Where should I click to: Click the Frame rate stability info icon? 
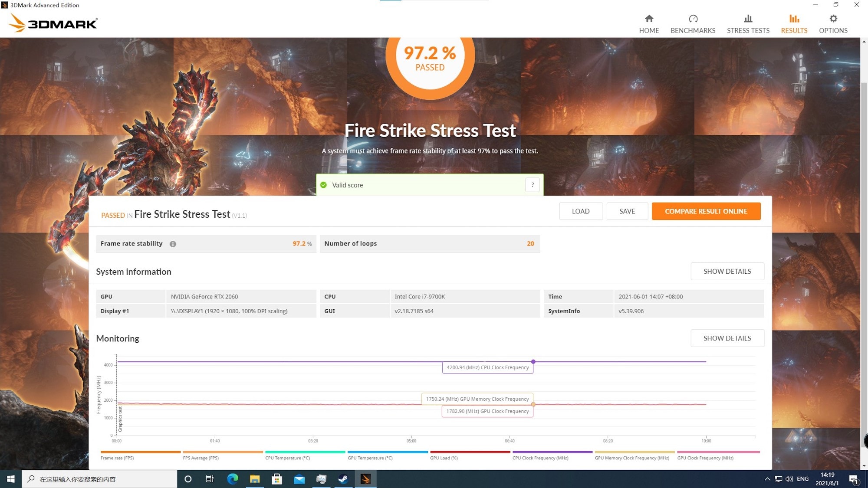coord(173,244)
